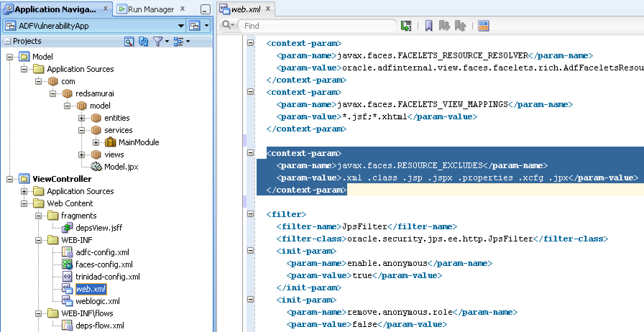Click the entities package icon

[x=96, y=118]
